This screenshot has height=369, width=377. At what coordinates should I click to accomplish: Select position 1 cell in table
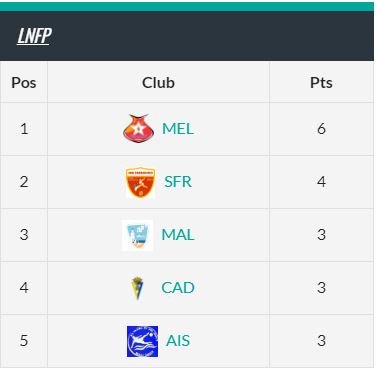[24, 129]
